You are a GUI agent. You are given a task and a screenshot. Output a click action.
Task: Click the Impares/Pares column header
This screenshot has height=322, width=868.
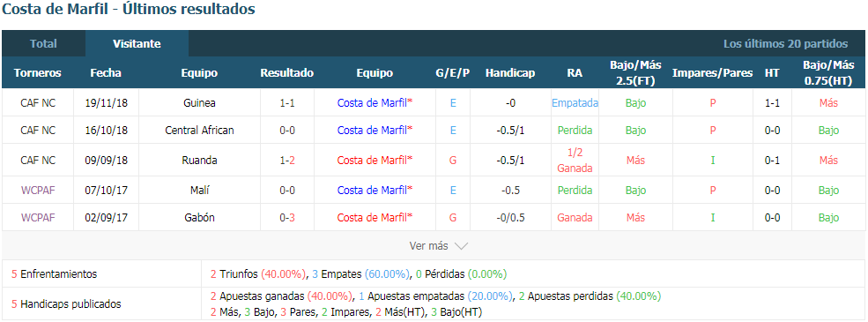712,73
